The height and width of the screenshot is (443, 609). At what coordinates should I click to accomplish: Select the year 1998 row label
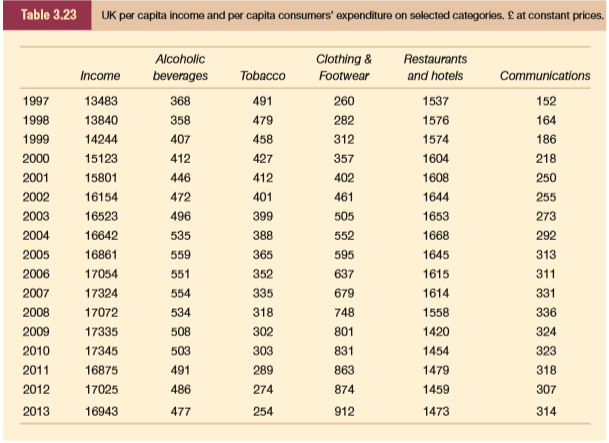tap(36, 120)
